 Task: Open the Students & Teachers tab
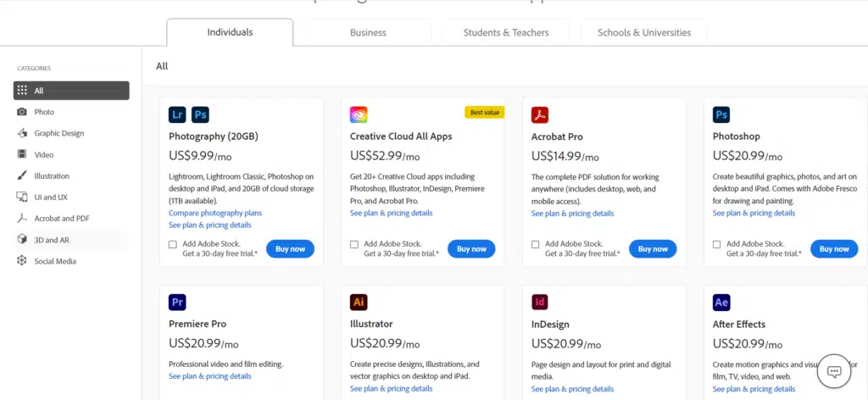pos(506,33)
